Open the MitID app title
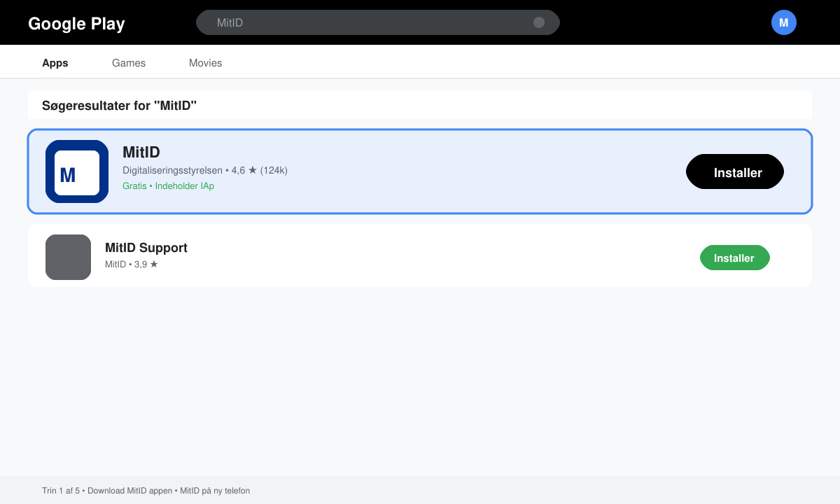 pyautogui.click(x=141, y=152)
